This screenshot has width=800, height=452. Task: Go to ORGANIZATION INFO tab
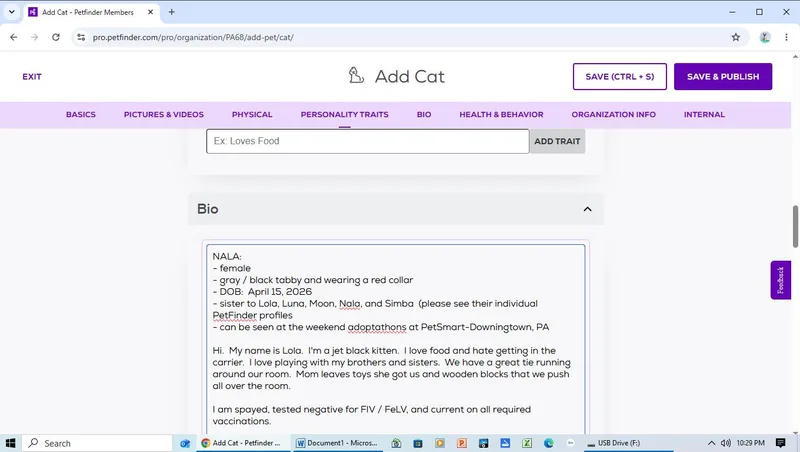(613, 115)
